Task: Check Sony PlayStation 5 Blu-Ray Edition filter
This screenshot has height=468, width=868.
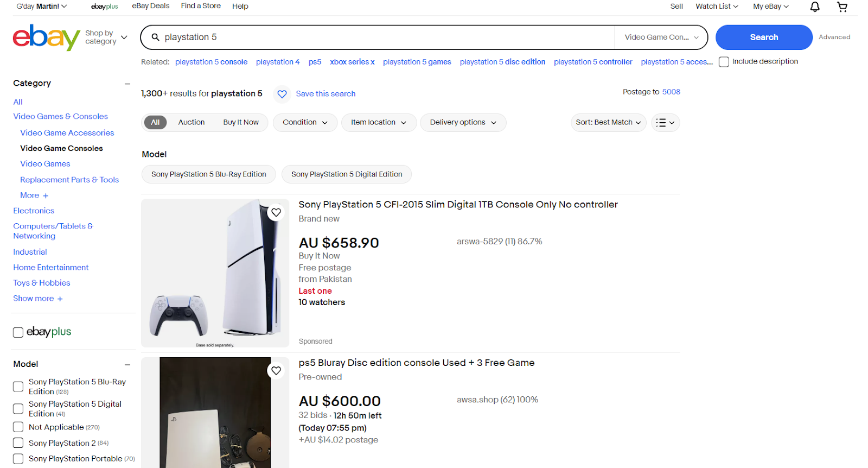Action: point(18,387)
